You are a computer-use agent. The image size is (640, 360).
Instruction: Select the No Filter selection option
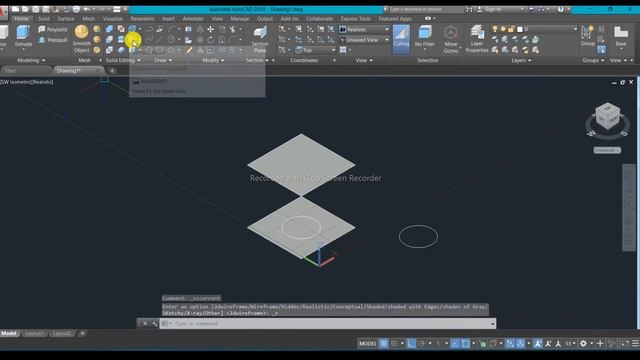[x=424, y=36]
